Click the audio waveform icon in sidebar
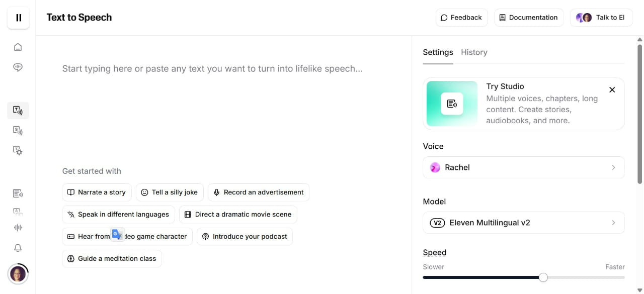644x294 pixels. 18,228
